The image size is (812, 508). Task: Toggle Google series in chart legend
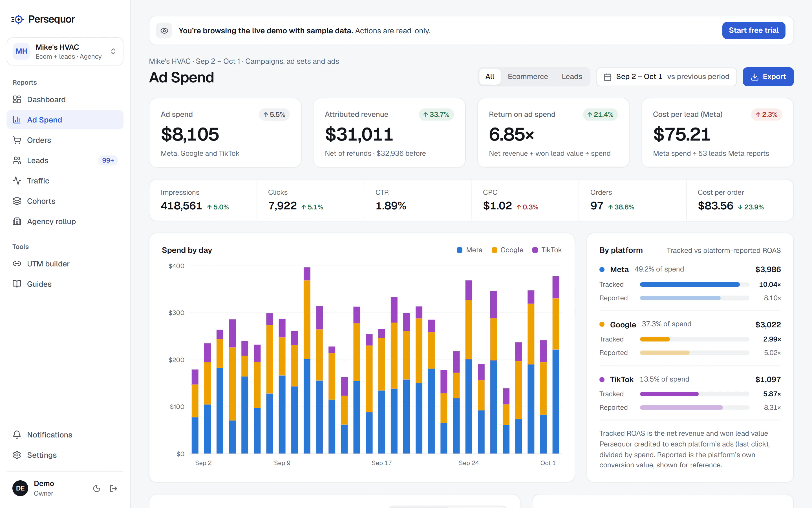(507, 250)
